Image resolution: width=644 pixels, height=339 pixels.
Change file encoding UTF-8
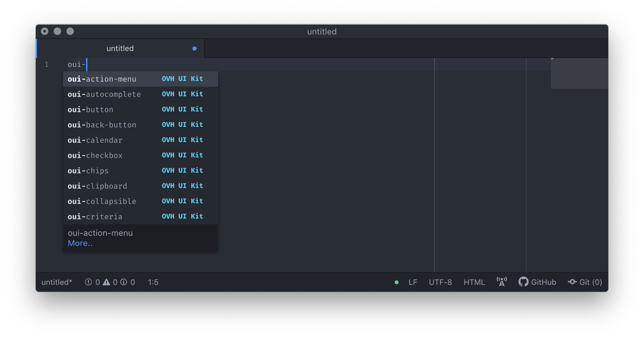pyautogui.click(x=440, y=282)
